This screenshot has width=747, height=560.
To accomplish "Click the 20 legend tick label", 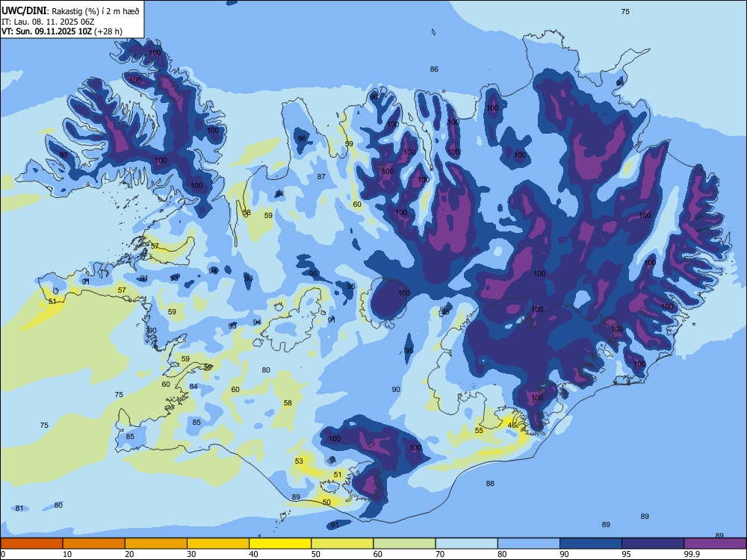I will tap(129, 554).
